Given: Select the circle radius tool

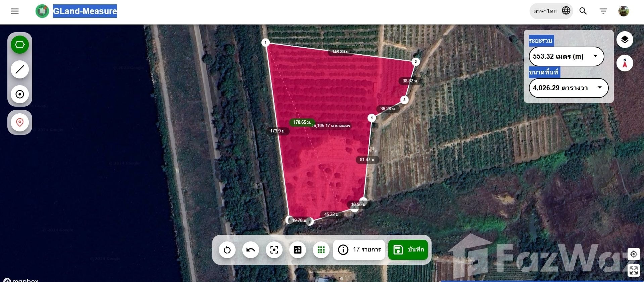Looking at the screenshot, I should [20, 94].
